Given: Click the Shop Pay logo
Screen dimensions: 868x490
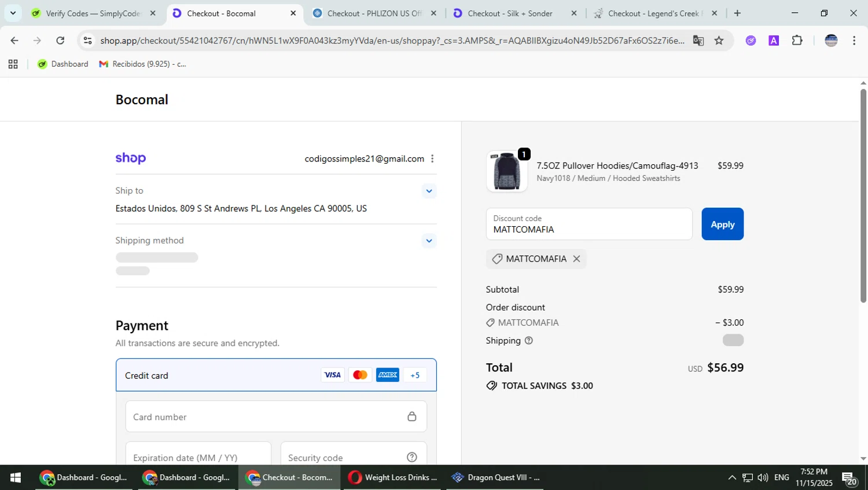Looking at the screenshot, I should 131,159.
